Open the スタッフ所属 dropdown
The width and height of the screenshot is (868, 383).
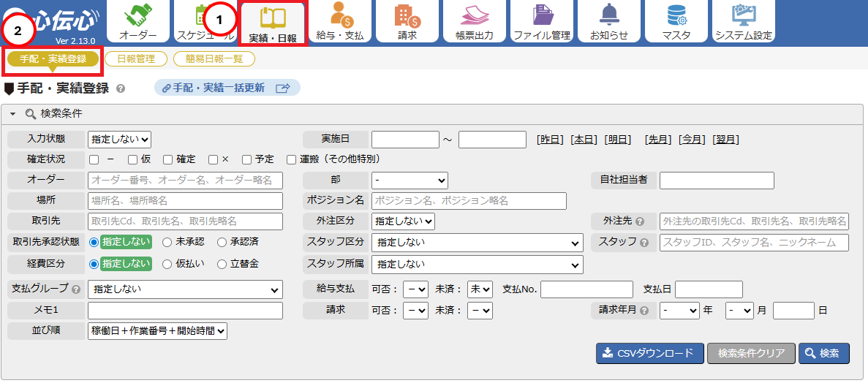pos(478,265)
